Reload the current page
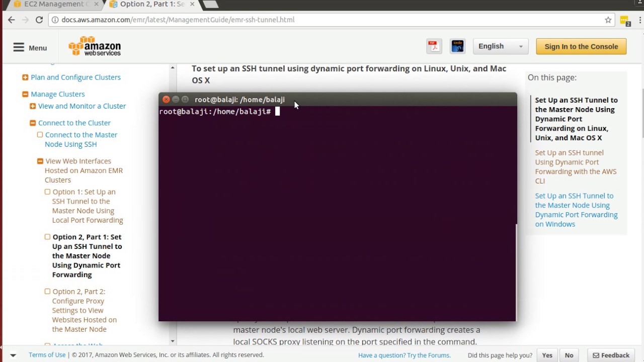Viewport: 644px width, 362px height. 39,20
